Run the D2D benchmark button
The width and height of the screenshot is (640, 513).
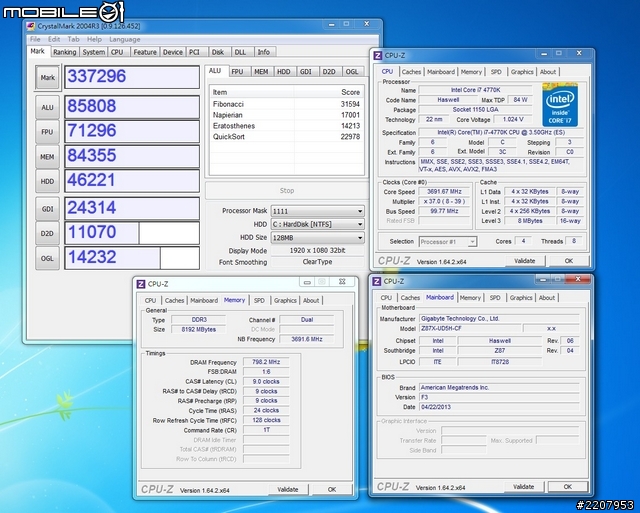tap(47, 233)
